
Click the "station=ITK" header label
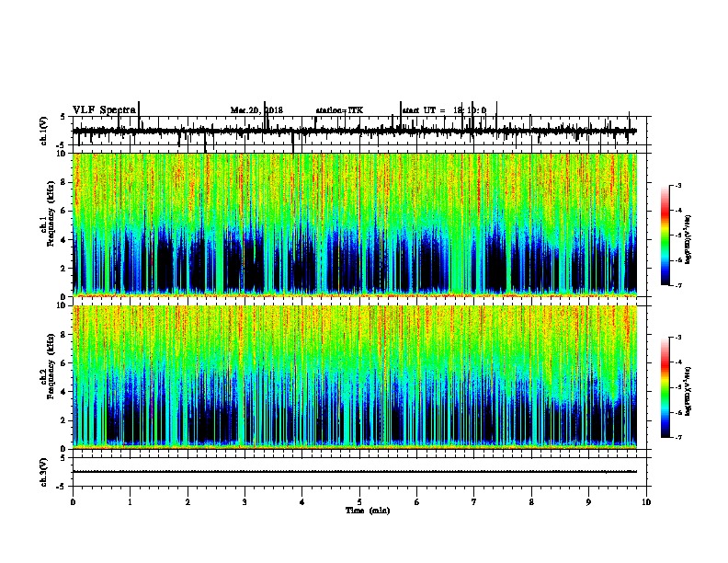tap(339, 110)
